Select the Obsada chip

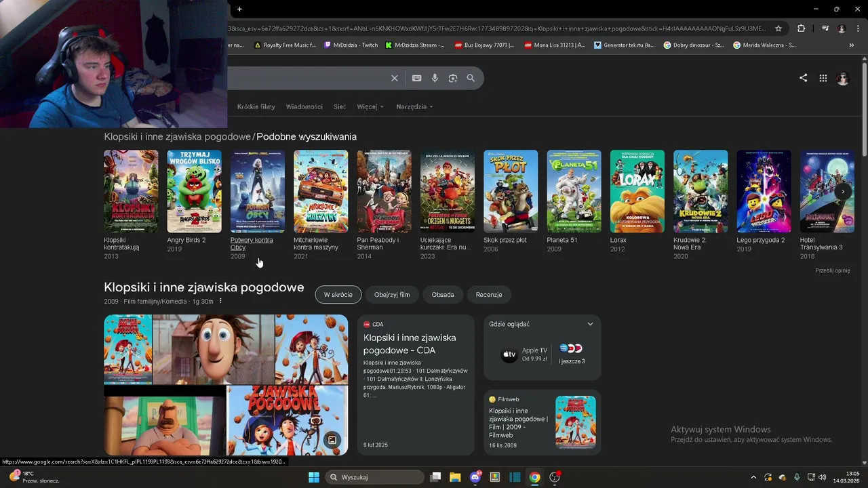coord(443,295)
